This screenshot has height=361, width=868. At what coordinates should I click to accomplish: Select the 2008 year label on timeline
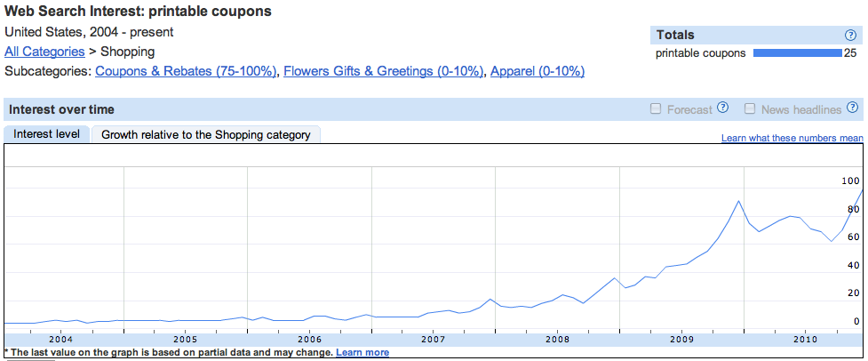pyautogui.click(x=557, y=338)
